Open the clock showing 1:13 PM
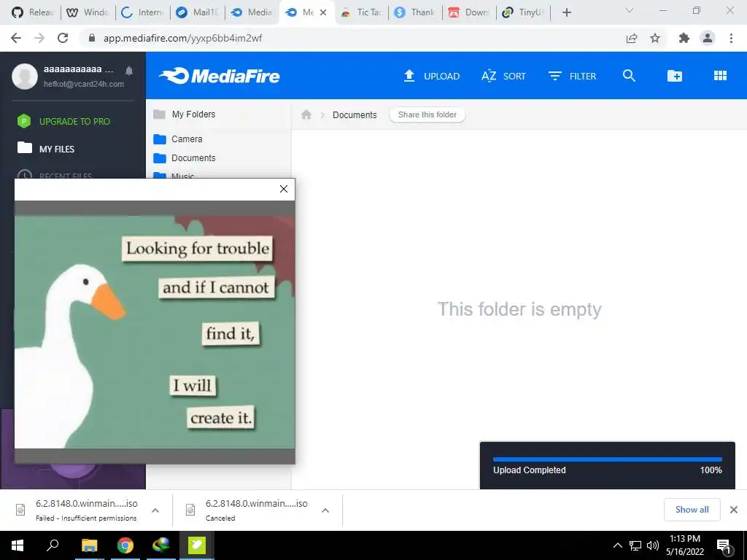Image resolution: width=747 pixels, height=560 pixels. coord(685,545)
